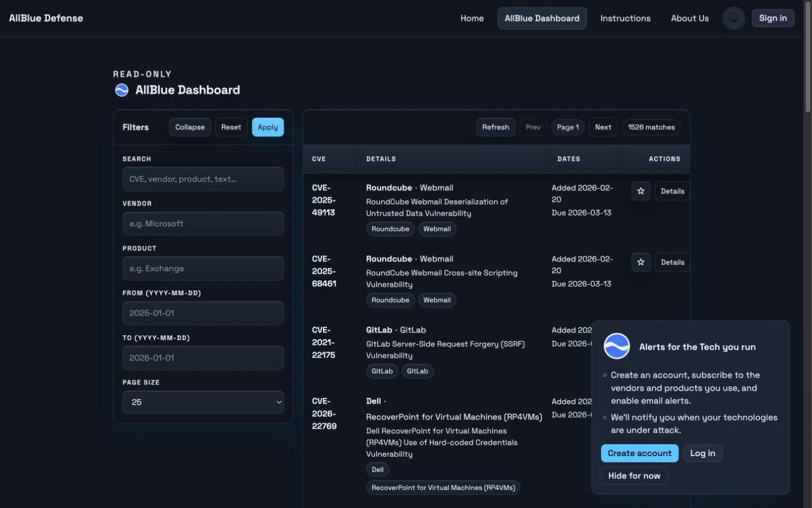The image size is (812, 508).
Task: Click the To date field
Action: point(203,358)
